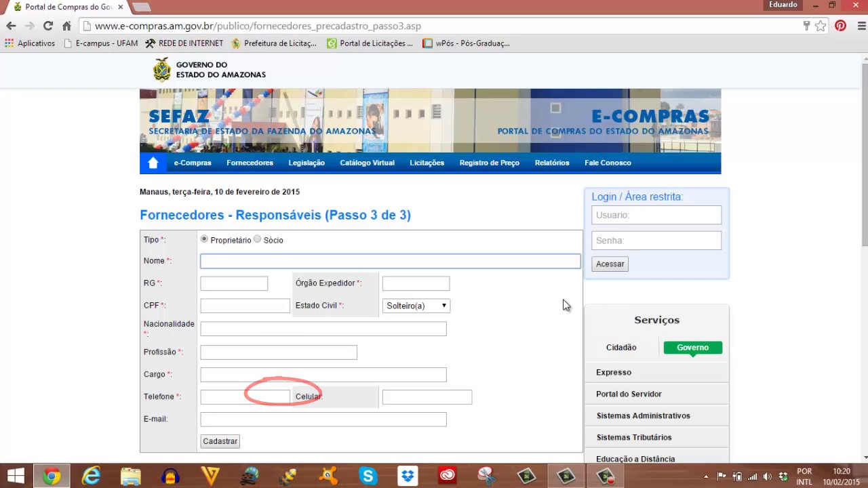Image resolution: width=868 pixels, height=488 pixels.
Task: Click the Órgão Expedidor input field
Action: tap(416, 284)
